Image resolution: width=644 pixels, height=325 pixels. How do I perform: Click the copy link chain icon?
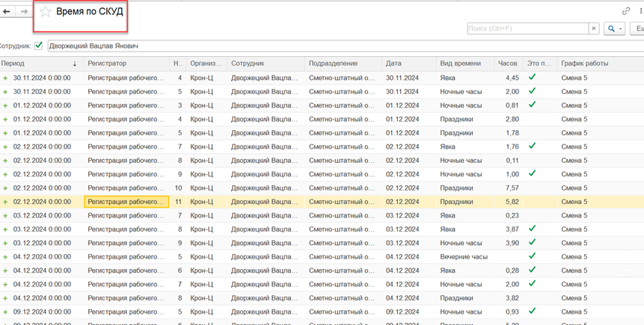click(x=626, y=11)
